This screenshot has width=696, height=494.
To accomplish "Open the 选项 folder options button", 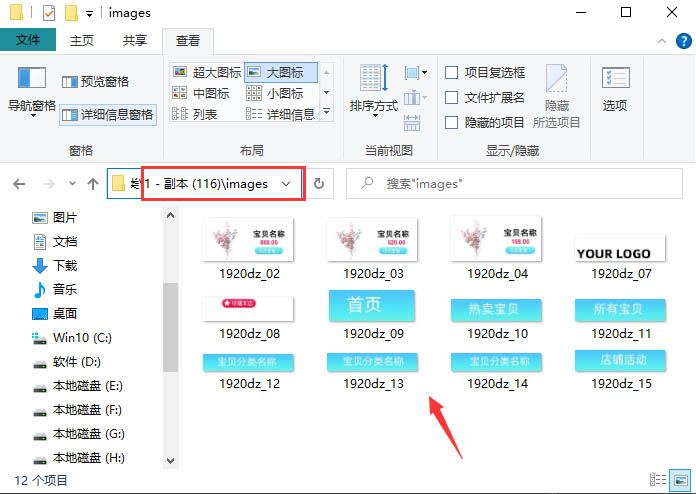I will 615,89.
